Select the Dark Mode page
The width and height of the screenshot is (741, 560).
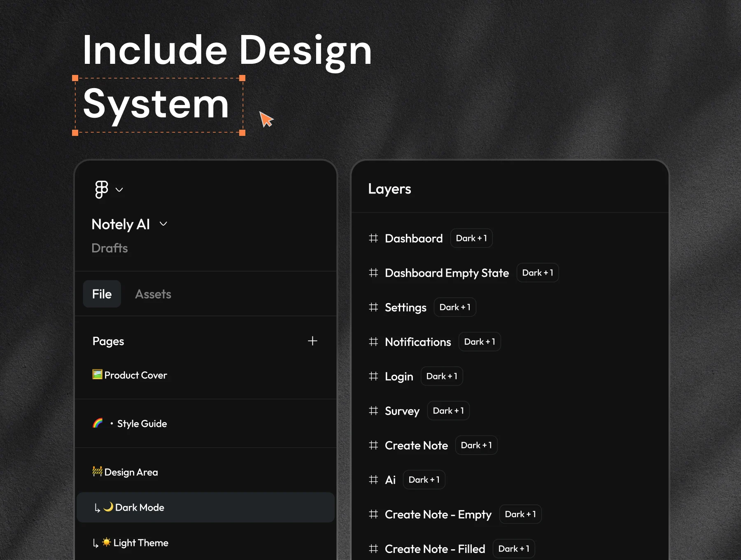[x=205, y=507]
